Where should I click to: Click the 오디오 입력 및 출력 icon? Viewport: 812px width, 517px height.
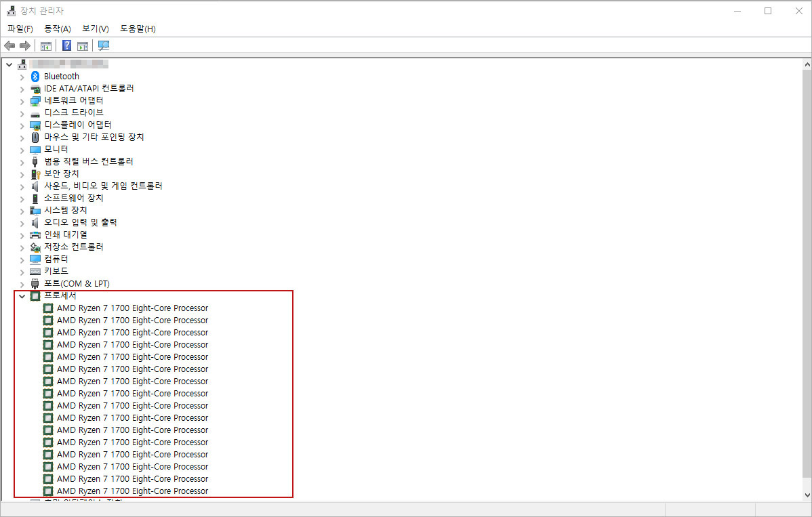pyautogui.click(x=35, y=222)
